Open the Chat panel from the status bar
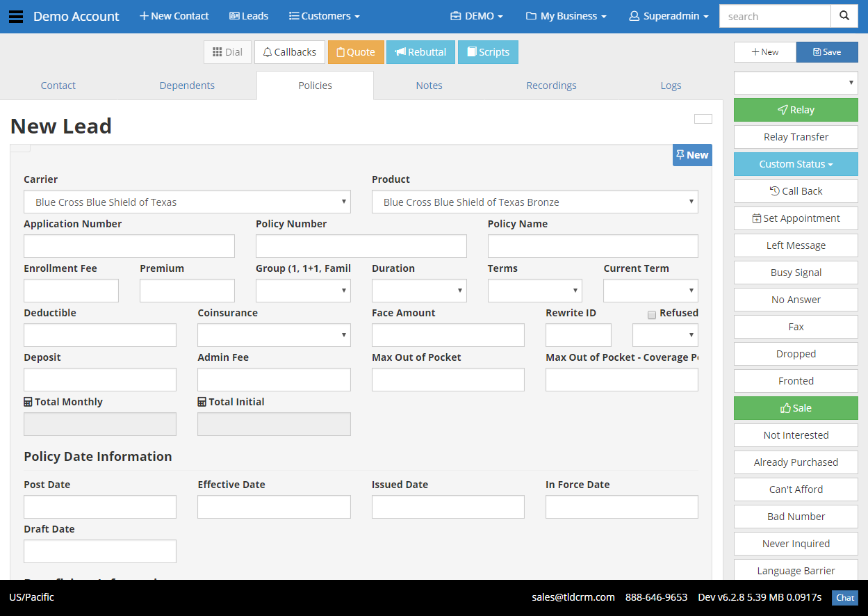 (x=844, y=597)
